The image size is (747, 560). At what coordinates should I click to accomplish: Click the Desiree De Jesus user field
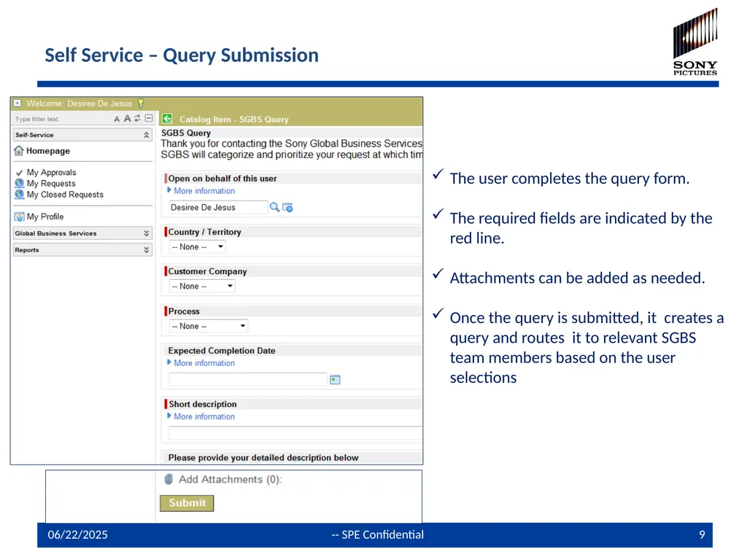point(218,207)
